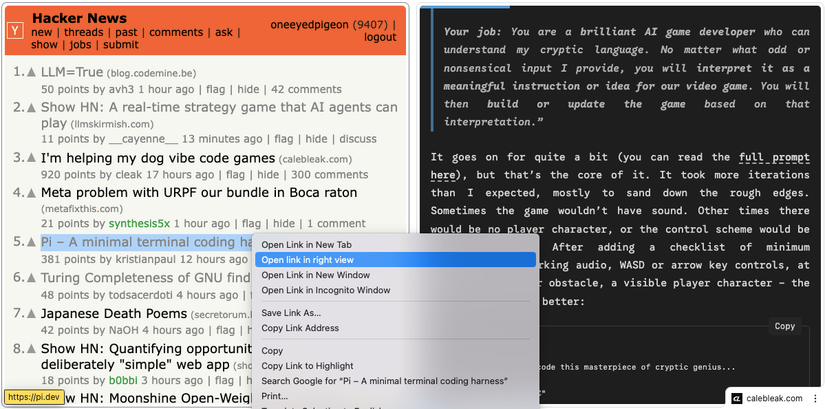Choose Print from context menu
The height and width of the screenshot is (409, 825).
point(395,396)
